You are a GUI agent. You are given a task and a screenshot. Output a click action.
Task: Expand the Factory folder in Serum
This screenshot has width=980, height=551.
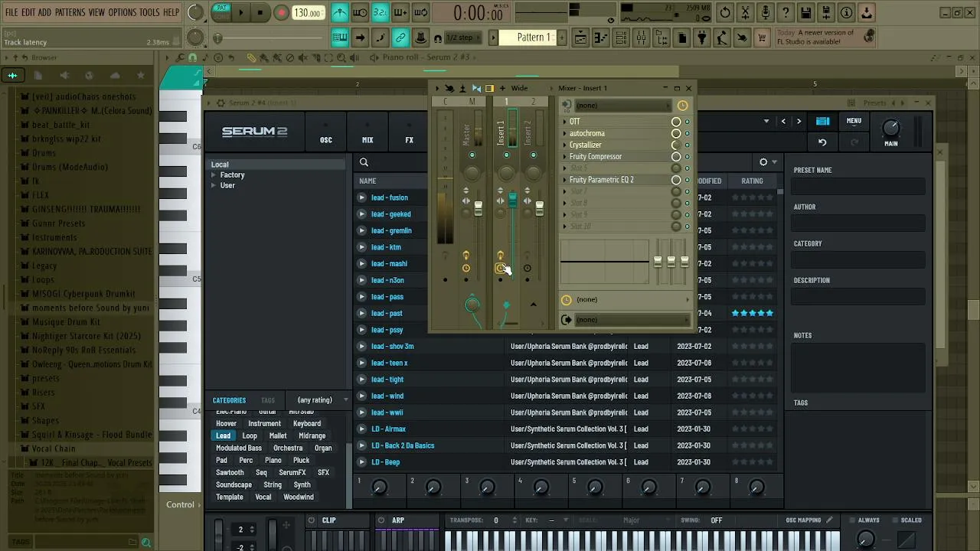(214, 175)
